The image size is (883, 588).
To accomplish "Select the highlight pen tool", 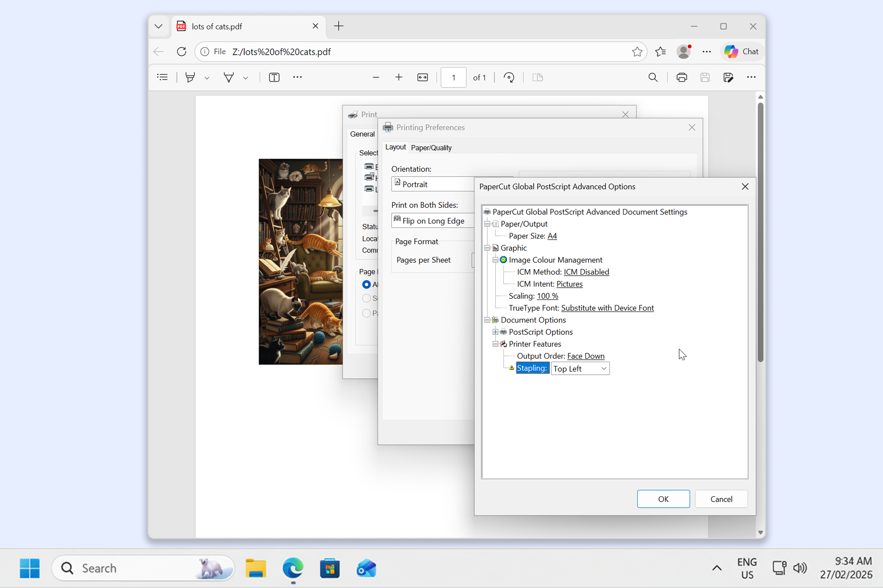I will click(191, 77).
